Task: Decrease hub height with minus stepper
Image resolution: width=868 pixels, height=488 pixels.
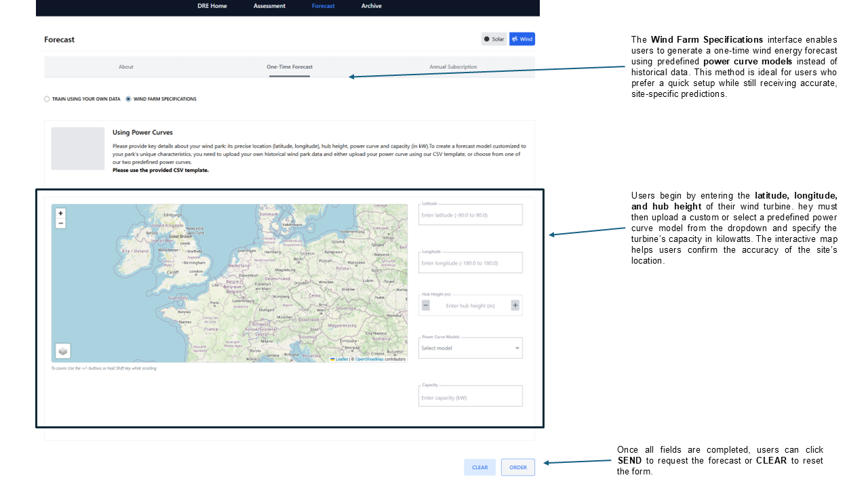Action: [426, 306]
